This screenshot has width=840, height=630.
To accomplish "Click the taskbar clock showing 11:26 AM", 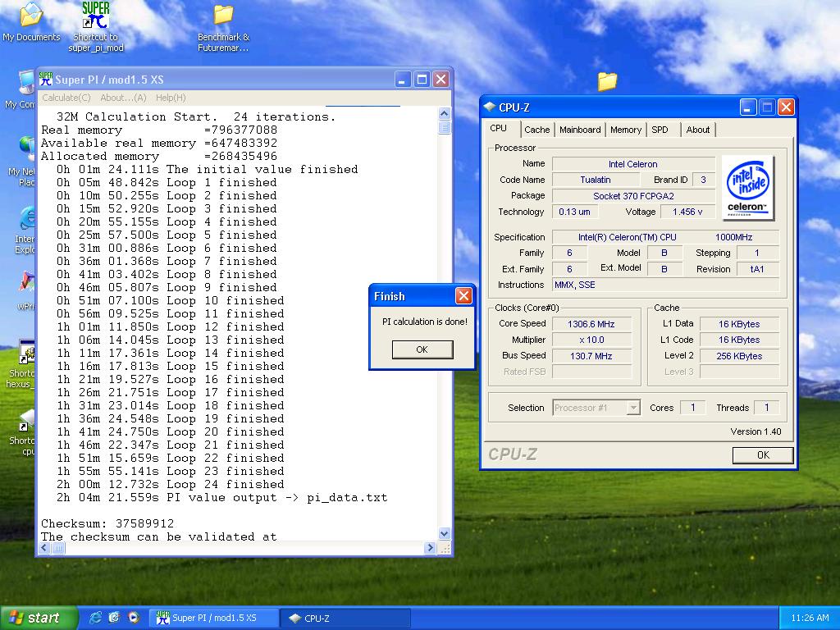I will tap(810, 618).
